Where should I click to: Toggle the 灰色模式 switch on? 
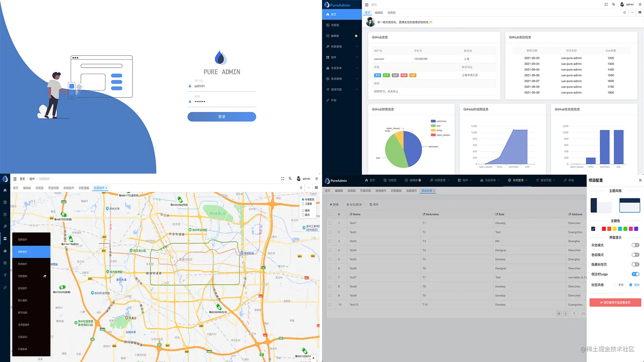click(x=635, y=245)
